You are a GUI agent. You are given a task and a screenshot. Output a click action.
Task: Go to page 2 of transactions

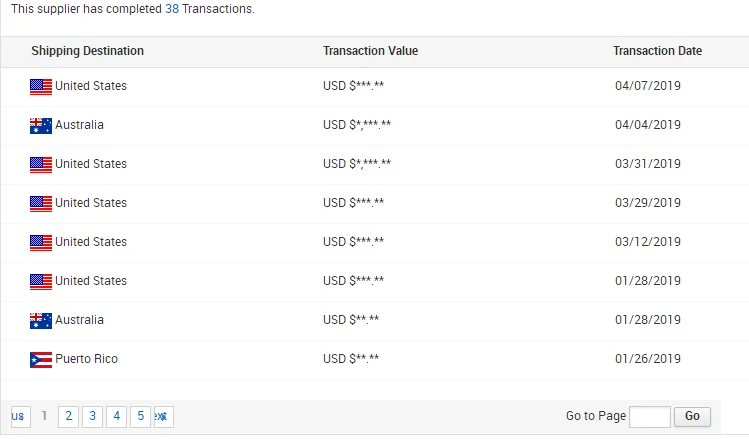point(68,417)
